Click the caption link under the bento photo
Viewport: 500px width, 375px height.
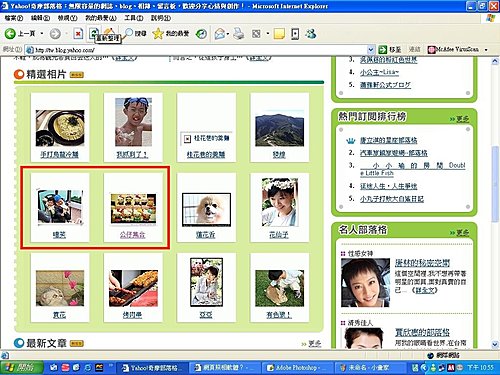[x=133, y=235]
